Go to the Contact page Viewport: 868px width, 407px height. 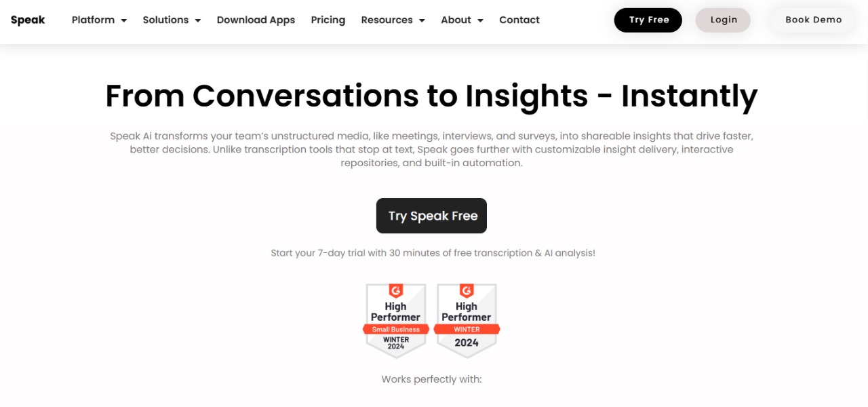(x=519, y=20)
